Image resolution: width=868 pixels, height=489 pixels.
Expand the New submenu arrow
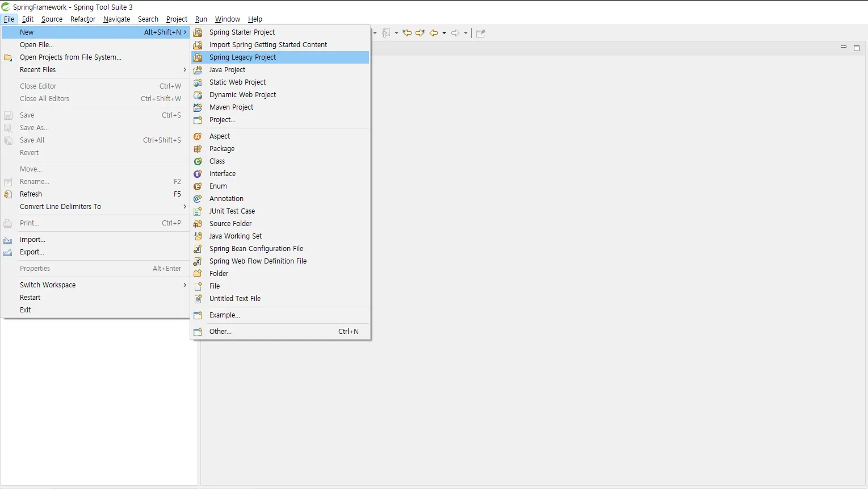[x=185, y=32]
